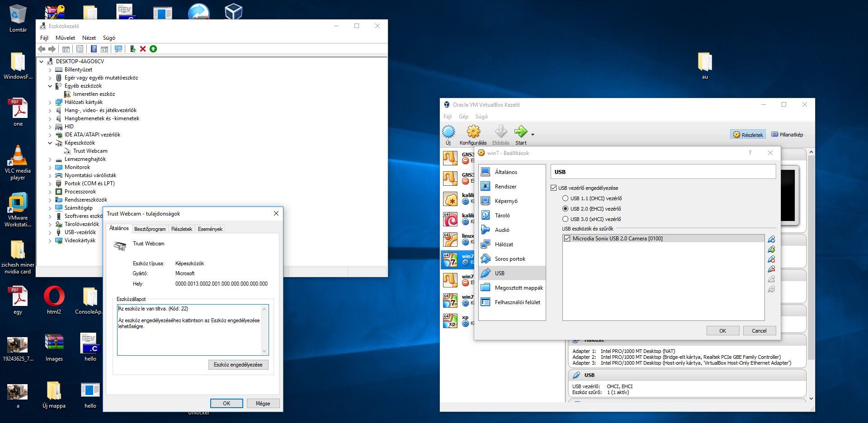Click the edit USB filter icon
This screenshot has width=868, height=423.
tap(771, 259)
